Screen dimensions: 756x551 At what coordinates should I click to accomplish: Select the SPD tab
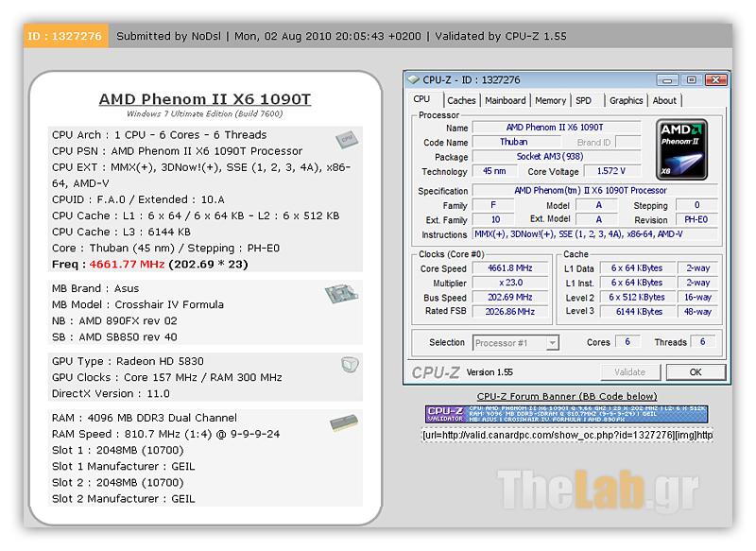point(583,100)
